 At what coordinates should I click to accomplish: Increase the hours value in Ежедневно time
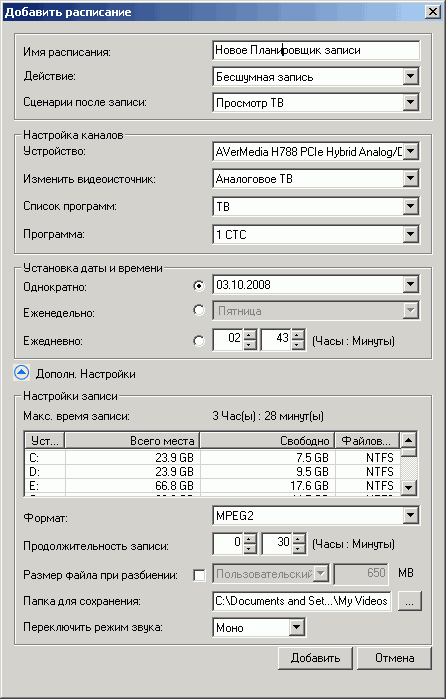pos(250,334)
